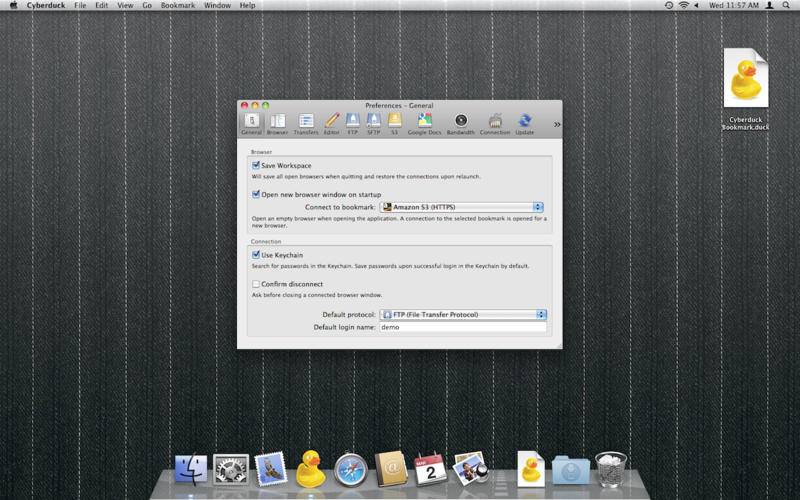Show hidden toolbar items via chevron
800x500 pixels.
[556, 124]
